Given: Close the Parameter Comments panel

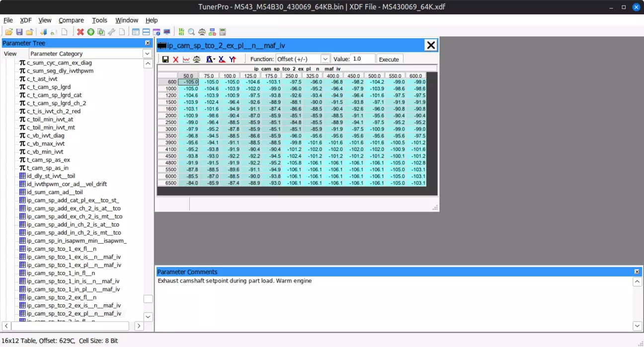Looking at the screenshot, I should (x=637, y=272).
